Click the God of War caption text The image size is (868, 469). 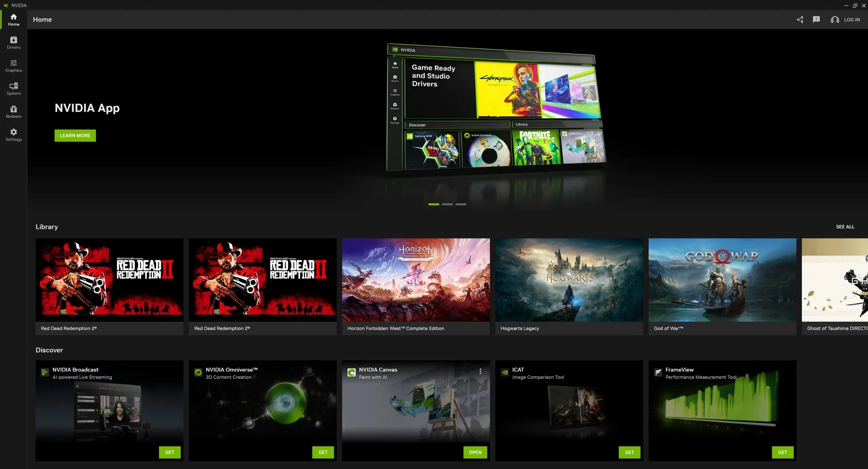click(668, 328)
